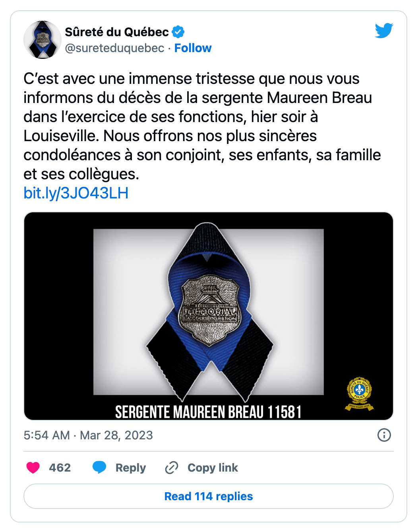Click the copy link chain icon
The image size is (418, 532).
pos(172,468)
